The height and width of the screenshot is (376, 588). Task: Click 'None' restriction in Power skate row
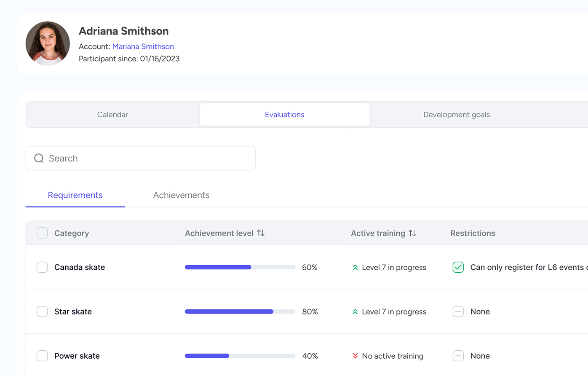(480, 356)
